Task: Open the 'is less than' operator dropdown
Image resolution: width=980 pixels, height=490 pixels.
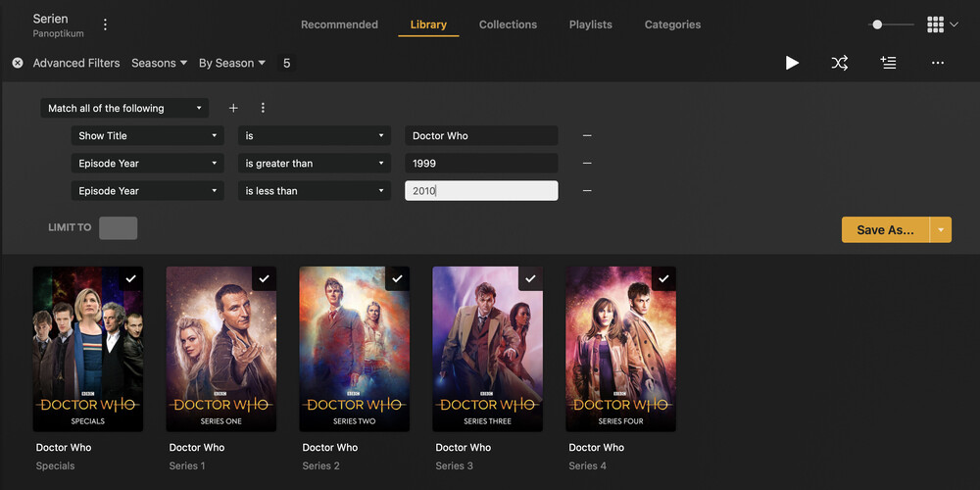Action: coord(315,191)
